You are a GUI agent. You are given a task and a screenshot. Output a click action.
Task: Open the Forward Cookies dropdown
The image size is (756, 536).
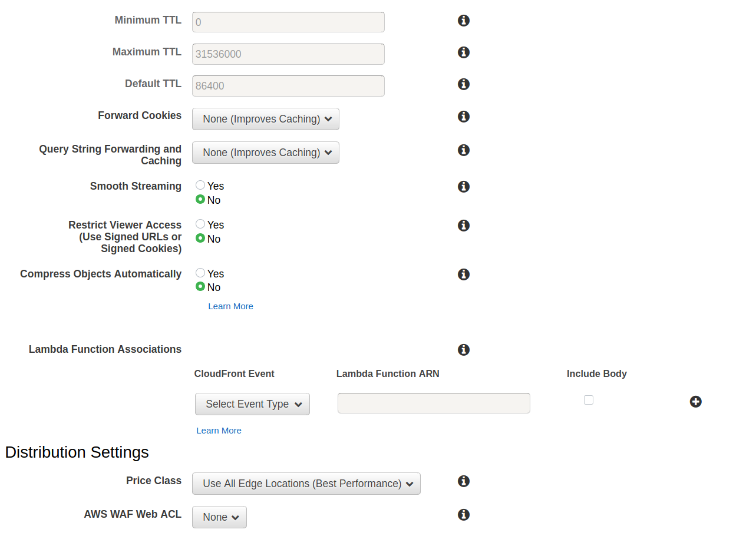[266, 119]
